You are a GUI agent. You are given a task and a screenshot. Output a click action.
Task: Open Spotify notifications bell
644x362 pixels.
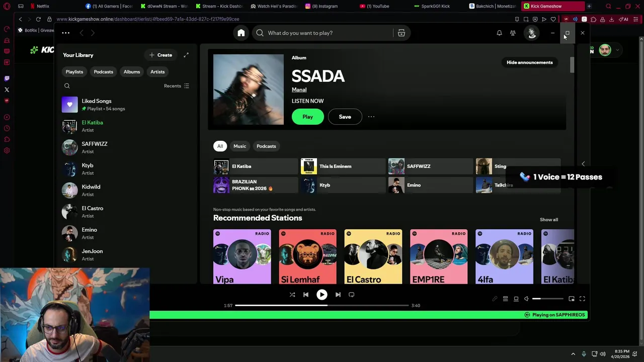[x=499, y=33]
